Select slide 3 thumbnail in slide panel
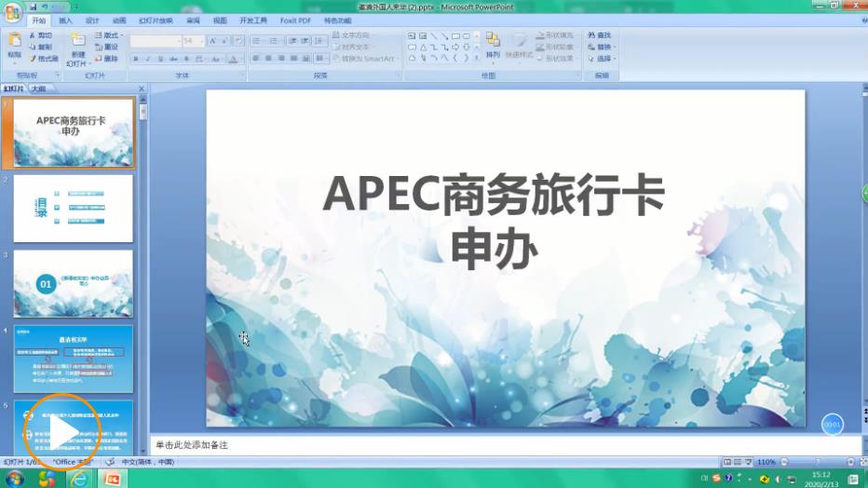The width and height of the screenshot is (868, 488). (73, 283)
